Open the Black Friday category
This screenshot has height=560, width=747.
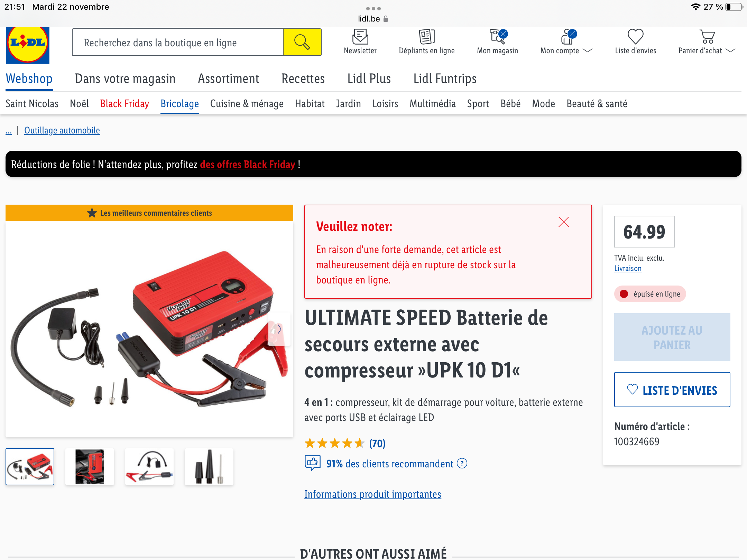124,103
